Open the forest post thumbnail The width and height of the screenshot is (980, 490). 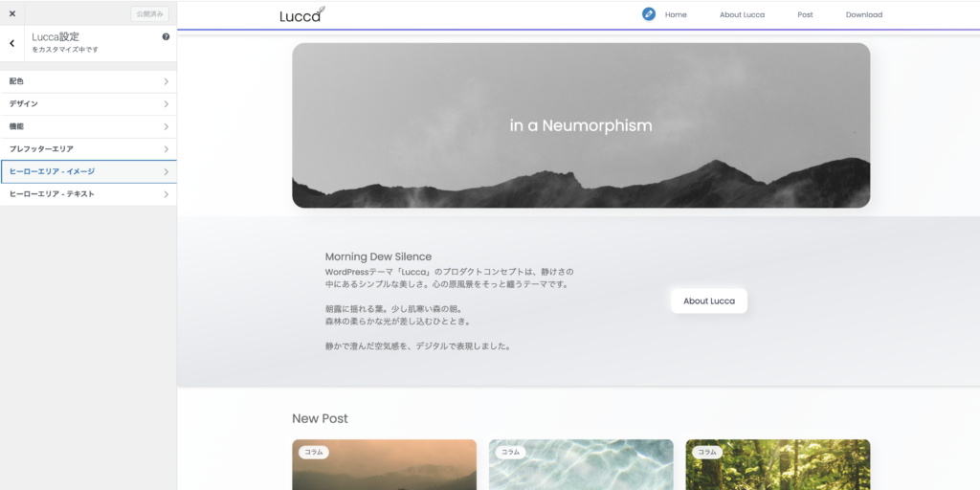pos(777,471)
